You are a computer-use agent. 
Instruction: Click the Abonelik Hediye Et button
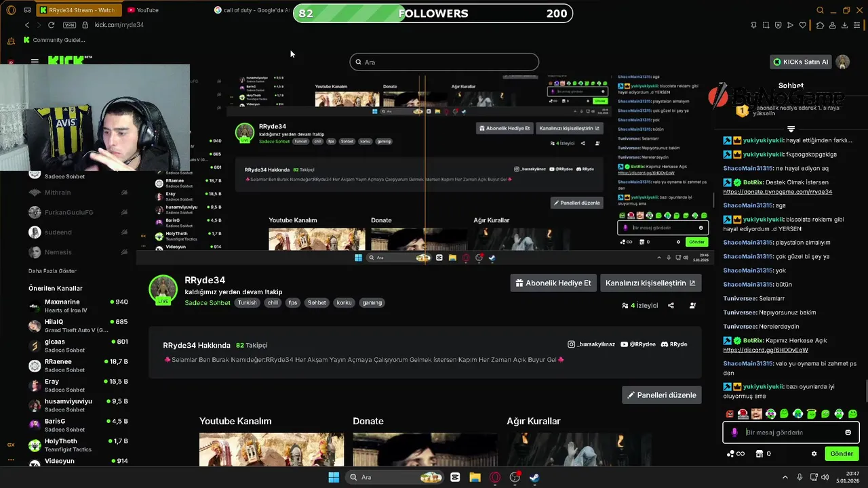click(553, 283)
